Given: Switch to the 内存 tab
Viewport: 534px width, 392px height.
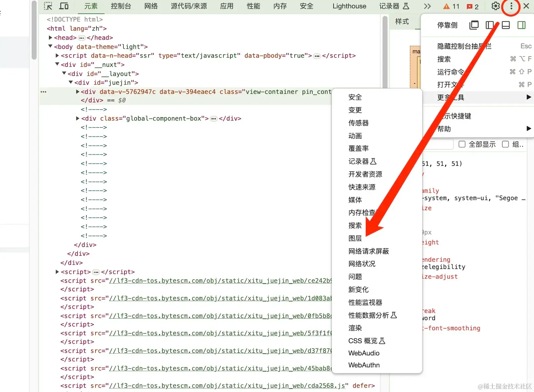Looking at the screenshot, I should coord(280,6).
